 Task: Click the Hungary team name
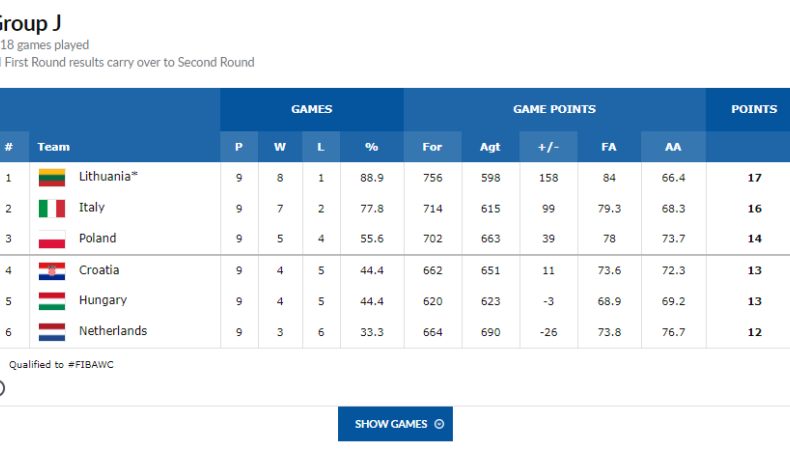click(103, 301)
